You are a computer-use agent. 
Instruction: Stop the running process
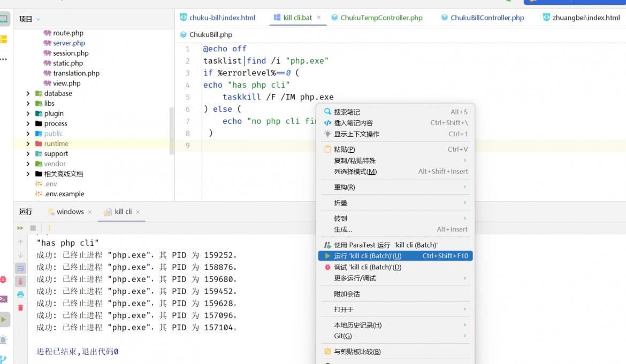click(33, 228)
